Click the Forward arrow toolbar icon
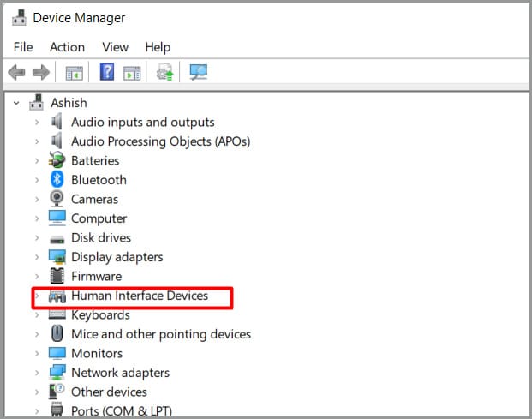This screenshot has height=419, width=532. pos(41,72)
